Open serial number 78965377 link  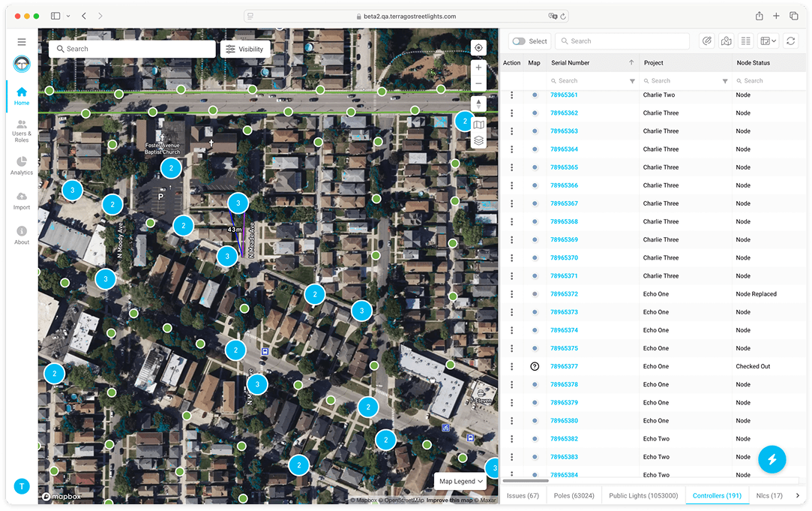[564, 366]
